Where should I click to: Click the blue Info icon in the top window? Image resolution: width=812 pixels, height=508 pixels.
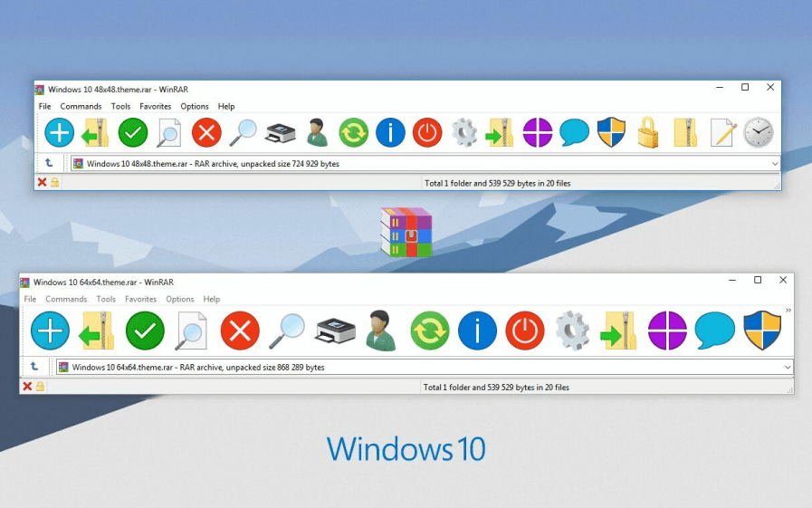coord(390,133)
